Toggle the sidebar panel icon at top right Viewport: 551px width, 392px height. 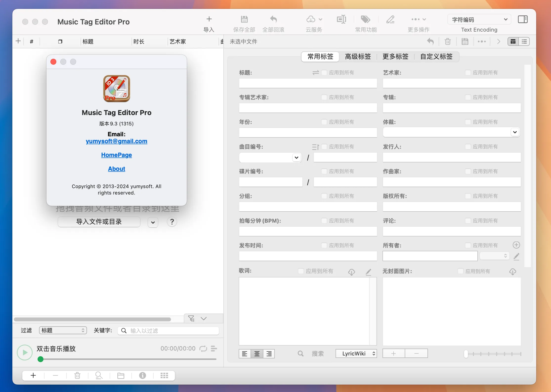point(523,19)
